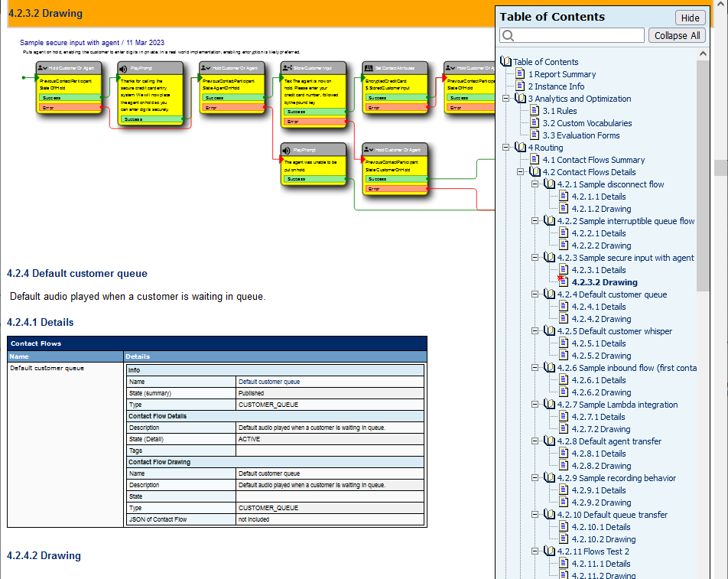The image size is (728, 579).
Task: Open 1 Report Summary section
Action: tap(562, 74)
